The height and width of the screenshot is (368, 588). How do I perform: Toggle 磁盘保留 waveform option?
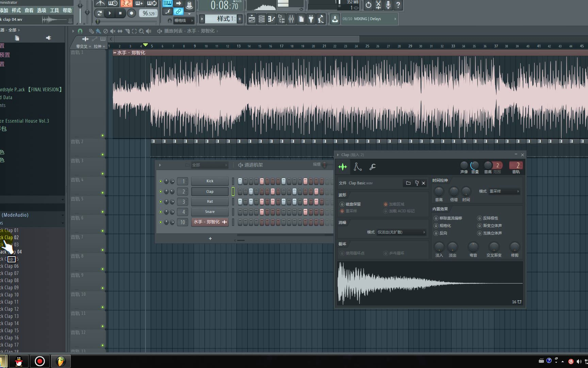(342, 204)
